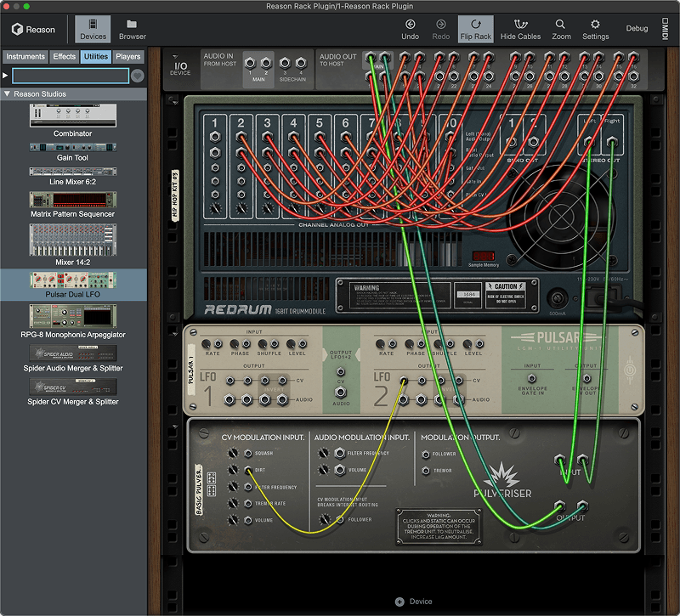This screenshot has height=616, width=680.
Task: Collapse the Reason Studios group
Action: click(x=7, y=93)
